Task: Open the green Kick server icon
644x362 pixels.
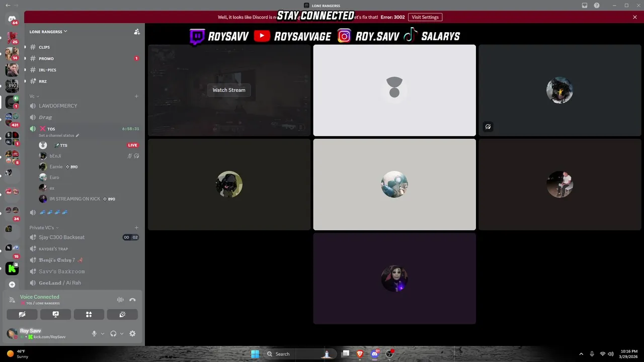Action: (x=12, y=268)
